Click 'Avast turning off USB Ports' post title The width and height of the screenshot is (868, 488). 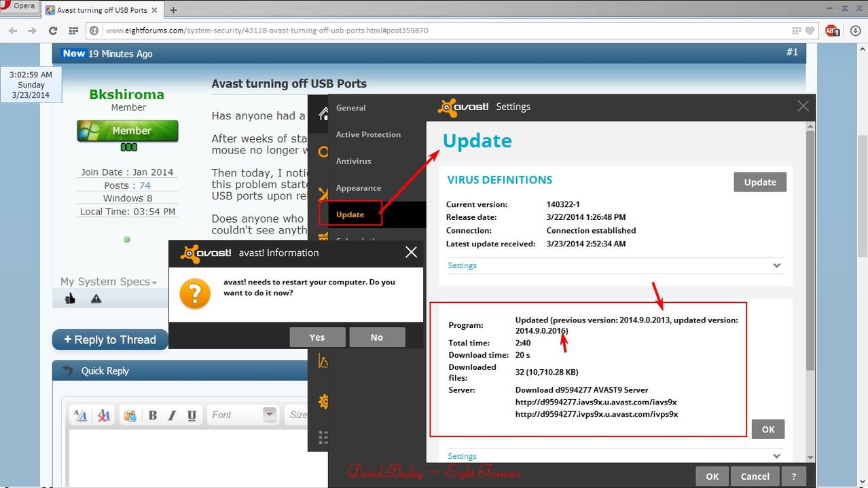(289, 83)
